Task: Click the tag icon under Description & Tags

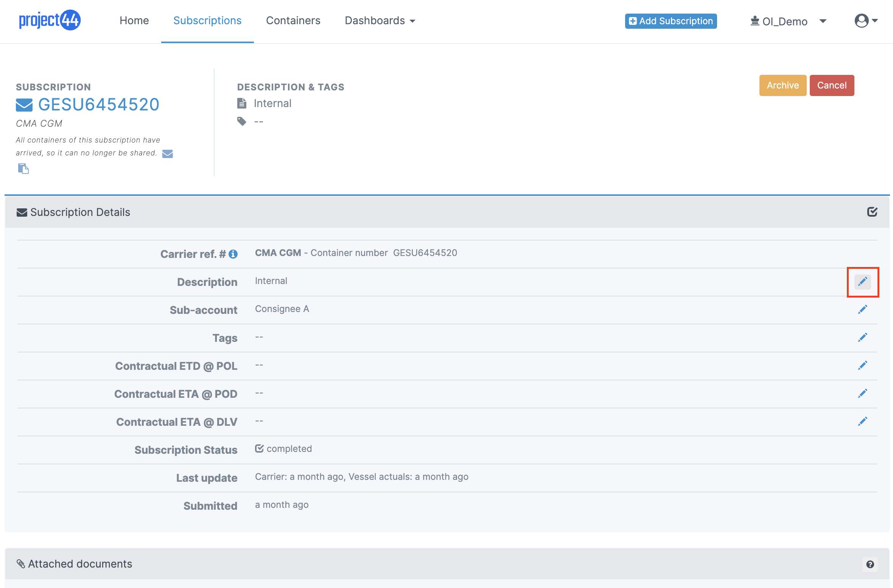Action: (x=242, y=121)
